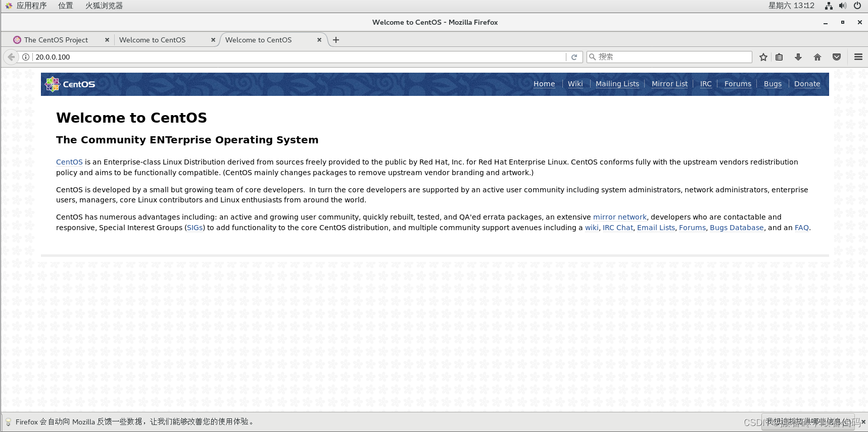
Task: Visit Mailing Lists in the banner
Action: coord(617,84)
